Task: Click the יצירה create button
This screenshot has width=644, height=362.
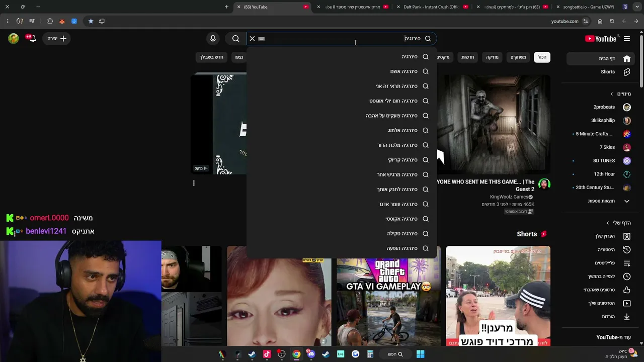Action: [x=57, y=39]
